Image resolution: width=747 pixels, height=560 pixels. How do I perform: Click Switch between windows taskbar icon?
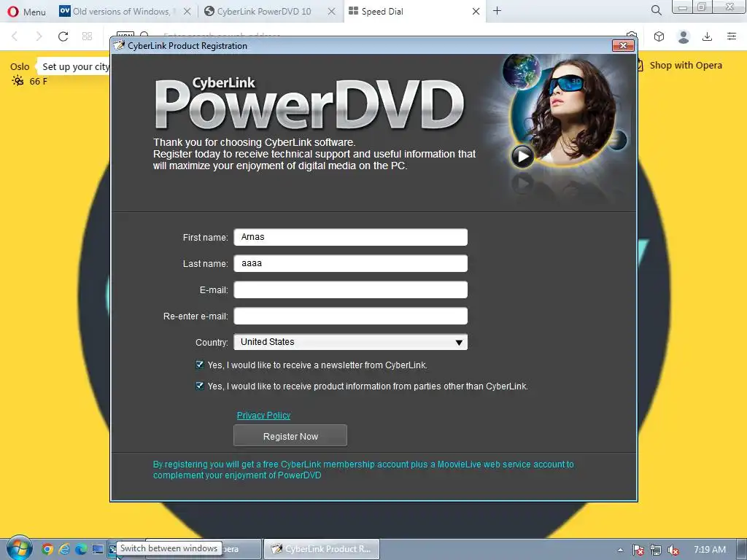113,550
